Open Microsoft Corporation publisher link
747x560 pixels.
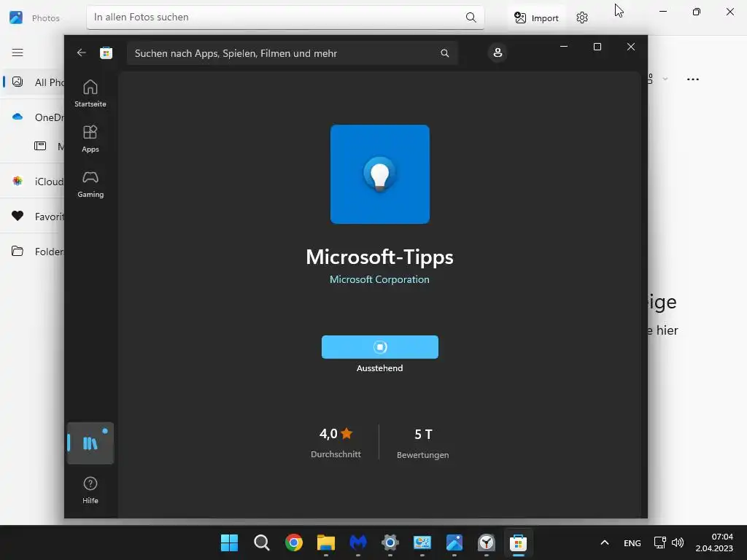coord(379,279)
